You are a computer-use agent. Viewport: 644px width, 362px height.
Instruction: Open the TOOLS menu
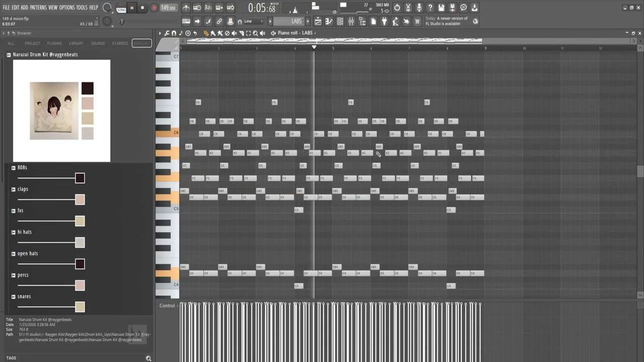click(82, 8)
